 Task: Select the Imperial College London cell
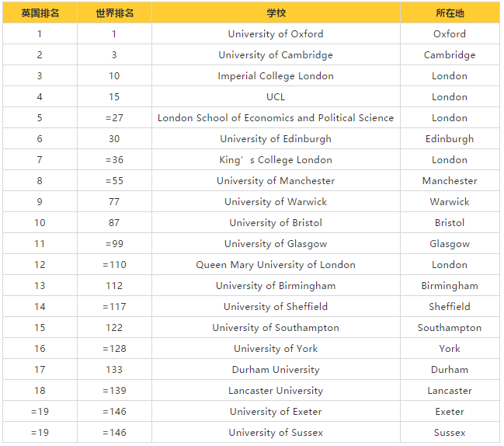click(276, 76)
